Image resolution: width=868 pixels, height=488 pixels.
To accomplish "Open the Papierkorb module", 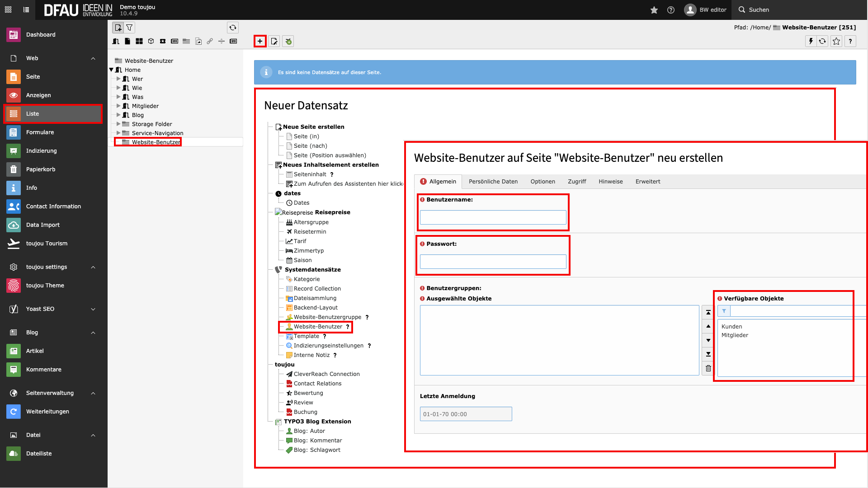I will (x=40, y=169).
